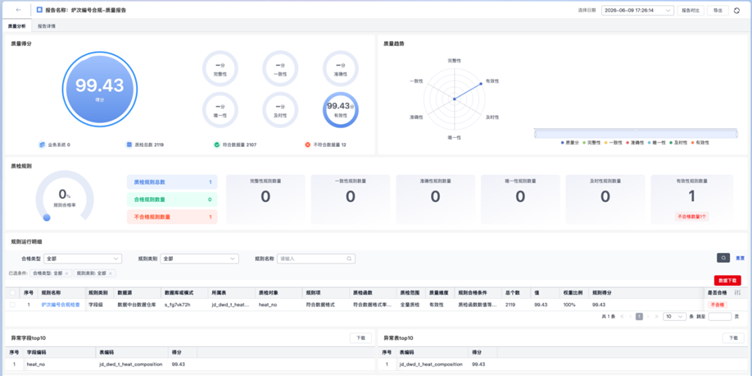Go back using the left arrow icon
The image size is (752, 376).
pyautogui.click(x=19, y=10)
